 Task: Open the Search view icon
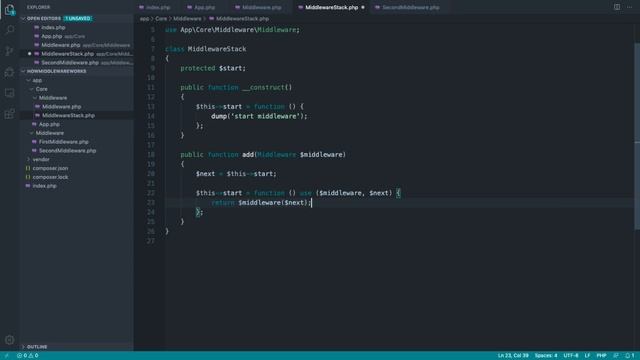(10, 30)
